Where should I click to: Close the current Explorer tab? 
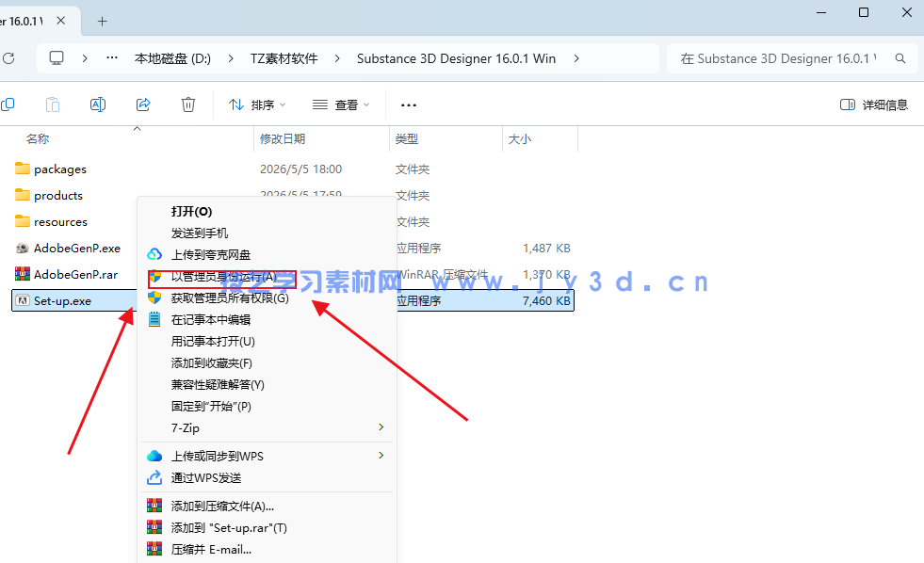[60, 21]
